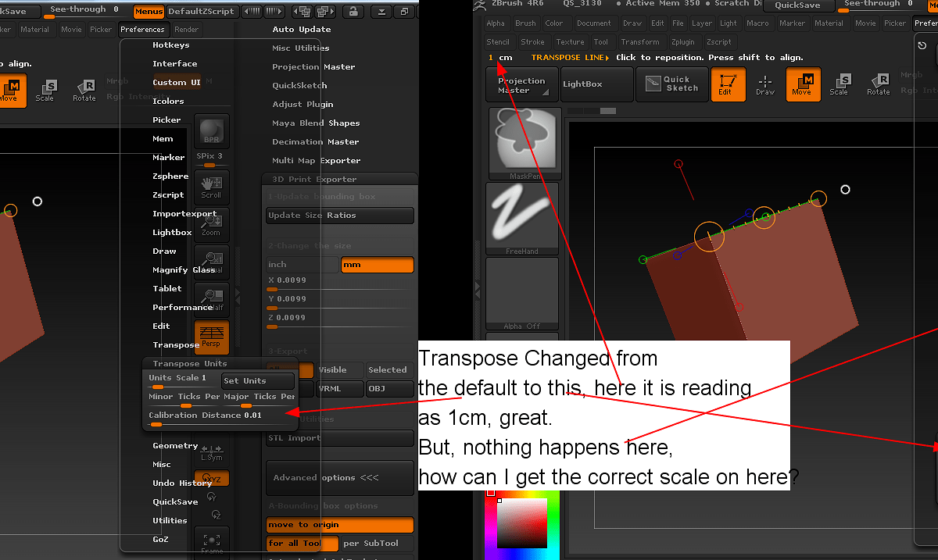The width and height of the screenshot is (938, 560).
Task: Click the lock interface icon
Action: click(353, 11)
